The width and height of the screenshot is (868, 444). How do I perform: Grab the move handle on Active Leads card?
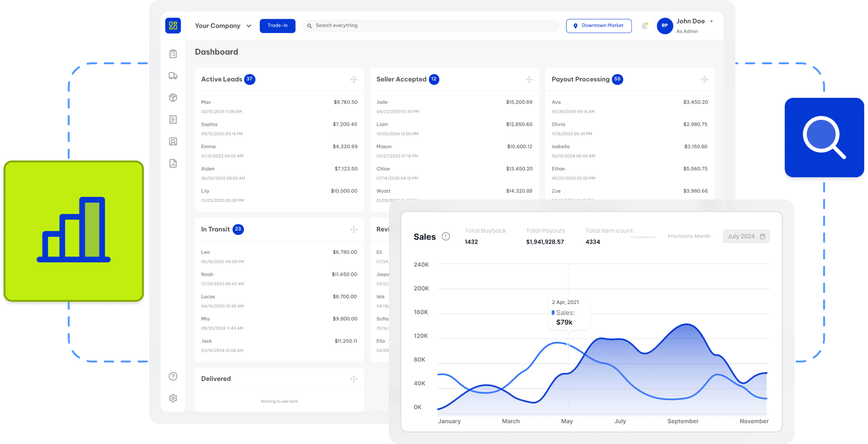[x=354, y=80]
